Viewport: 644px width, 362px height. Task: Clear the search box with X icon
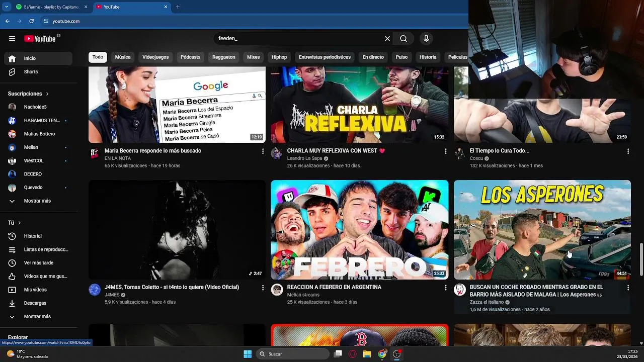[387, 39]
